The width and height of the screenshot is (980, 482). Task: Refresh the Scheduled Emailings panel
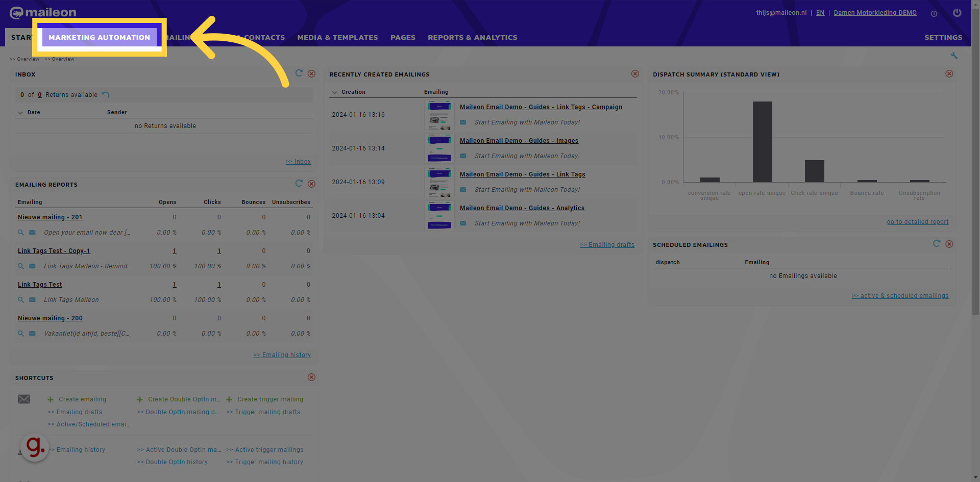(937, 243)
